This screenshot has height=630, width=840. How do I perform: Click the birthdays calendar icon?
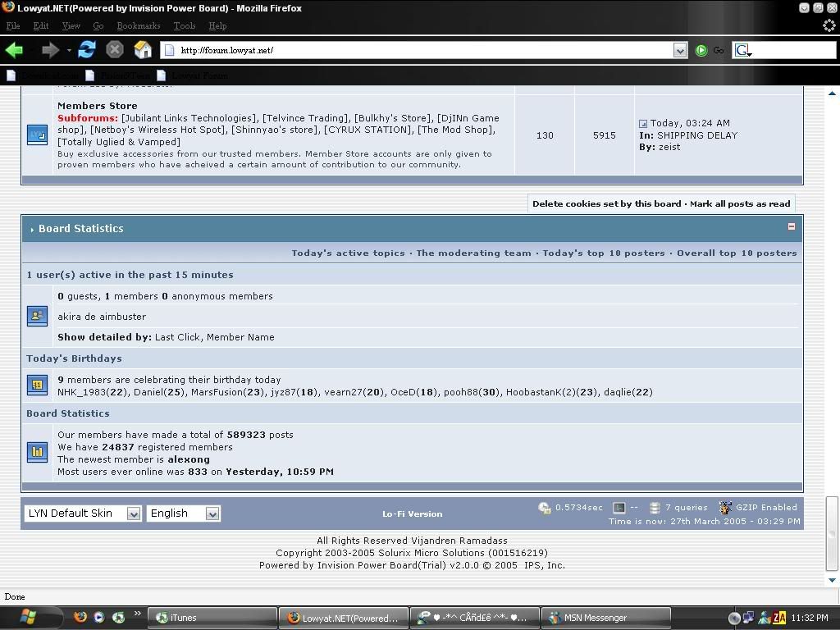37,385
